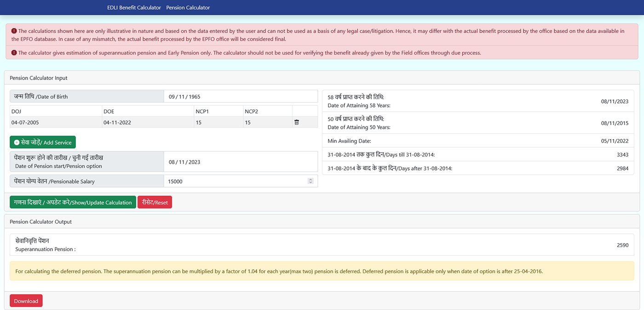Click the NCP1 cell value 15
The image size is (644, 310).
pos(199,122)
